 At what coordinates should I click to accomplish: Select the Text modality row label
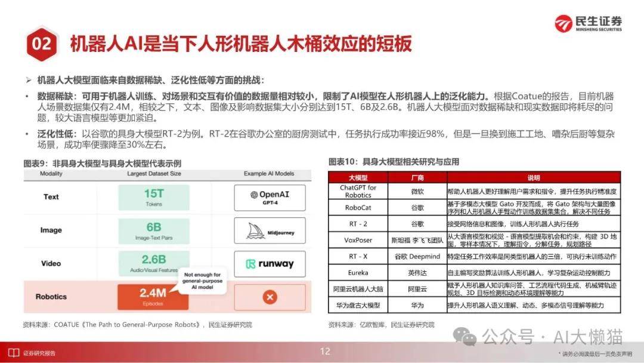click(x=51, y=197)
